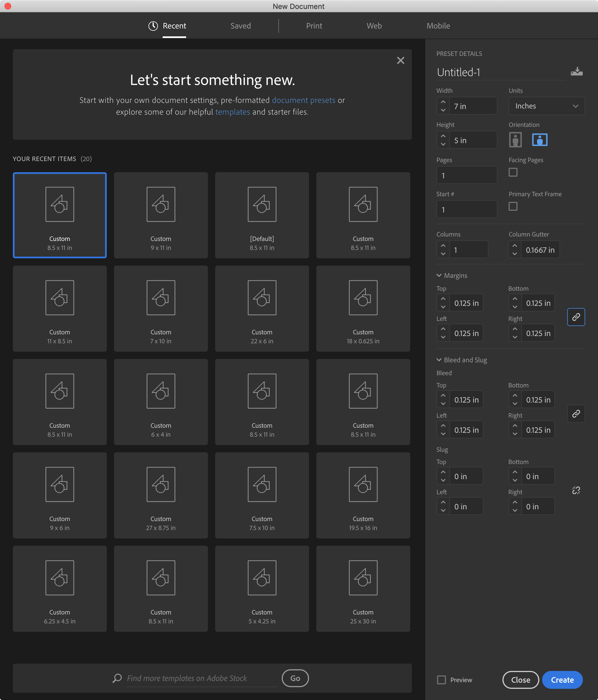
Task: Select the Custom 9 x 6 in preset
Action: point(60,495)
